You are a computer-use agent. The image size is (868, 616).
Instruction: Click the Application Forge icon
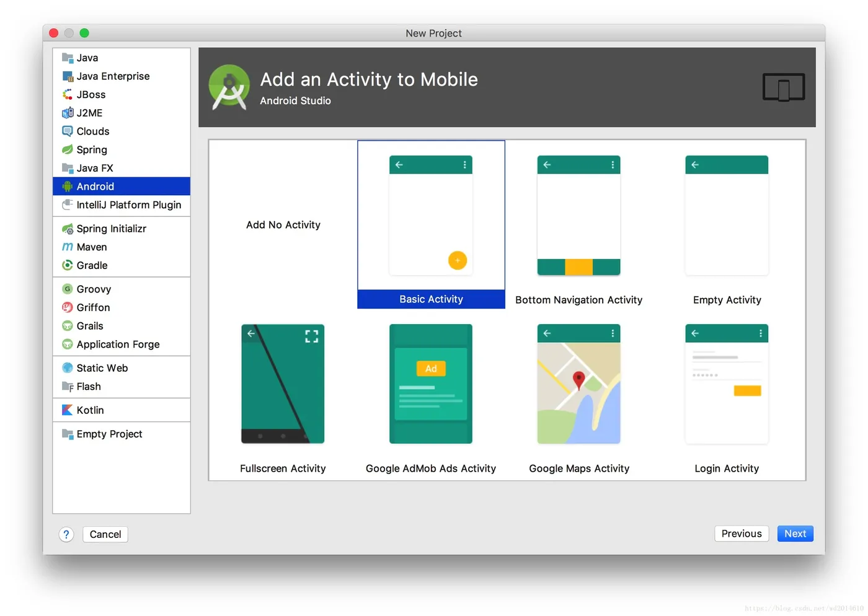(x=68, y=344)
